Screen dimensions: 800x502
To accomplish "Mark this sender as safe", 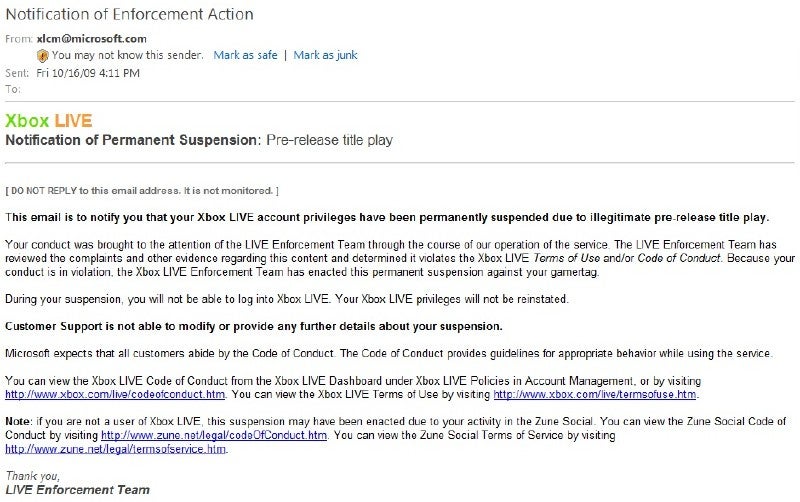I will [245, 55].
